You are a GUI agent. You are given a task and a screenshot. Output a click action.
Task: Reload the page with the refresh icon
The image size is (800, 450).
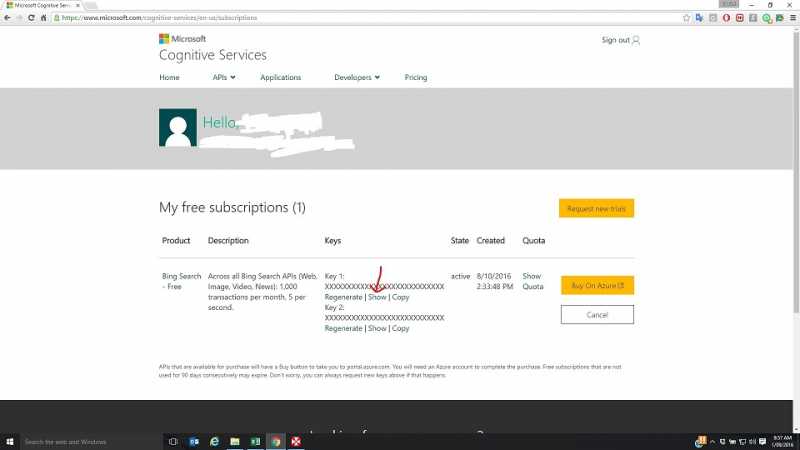tap(31, 18)
